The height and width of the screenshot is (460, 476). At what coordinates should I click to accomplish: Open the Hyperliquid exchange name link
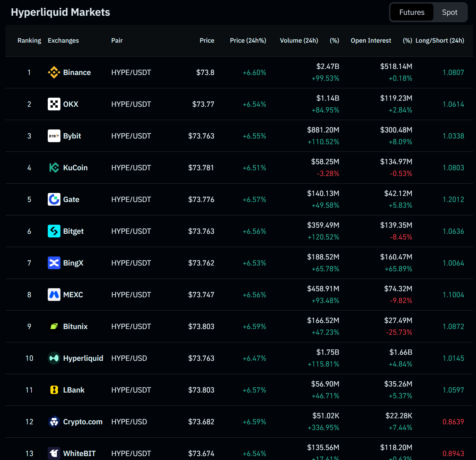83,358
